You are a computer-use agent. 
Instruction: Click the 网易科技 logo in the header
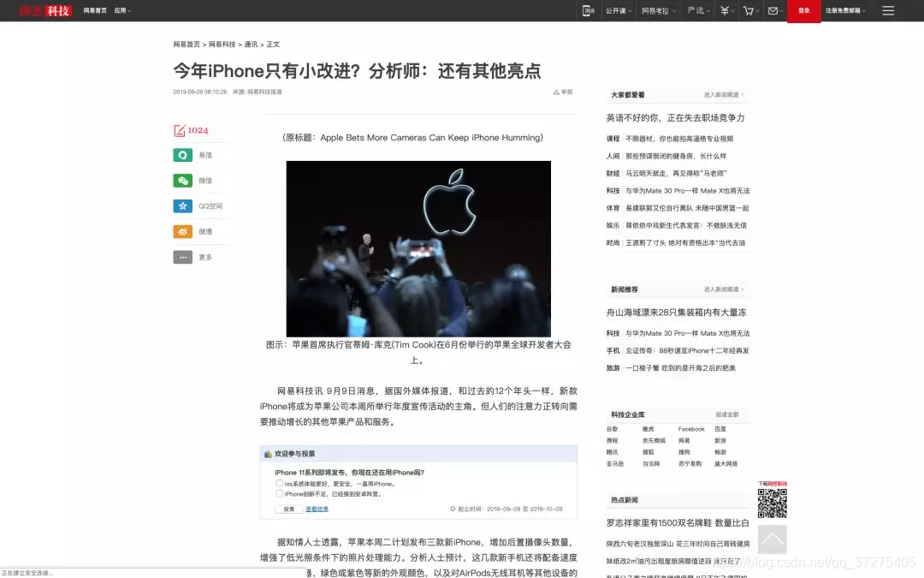(x=45, y=10)
